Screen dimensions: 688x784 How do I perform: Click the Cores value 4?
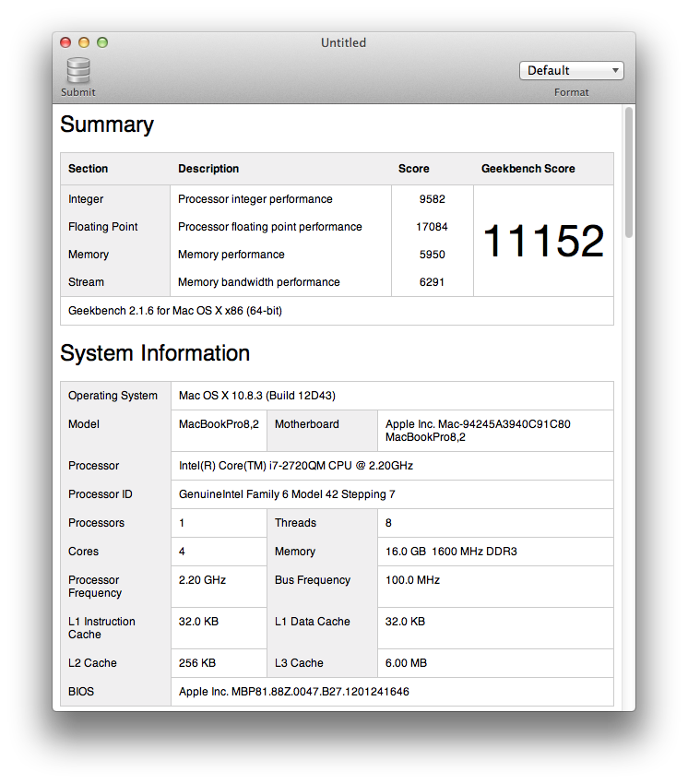182,552
